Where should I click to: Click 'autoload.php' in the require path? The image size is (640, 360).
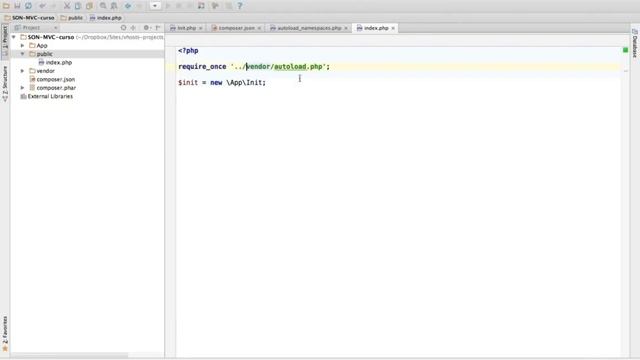coord(298,67)
